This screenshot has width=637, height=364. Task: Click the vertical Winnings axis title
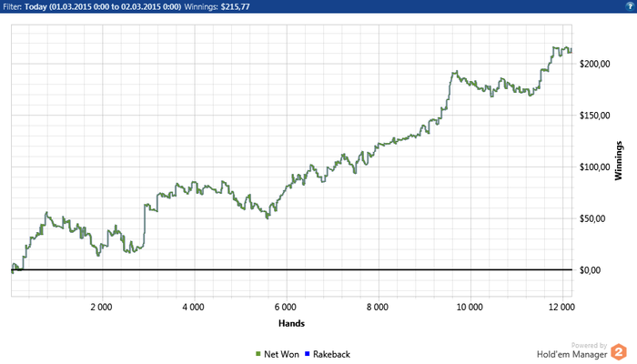[x=618, y=160]
